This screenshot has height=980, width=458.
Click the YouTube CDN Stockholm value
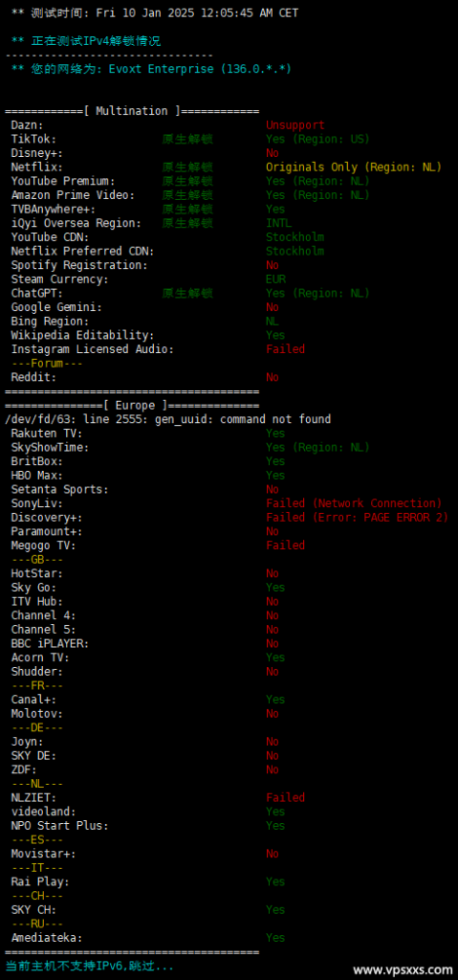click(x=294, y=237)
